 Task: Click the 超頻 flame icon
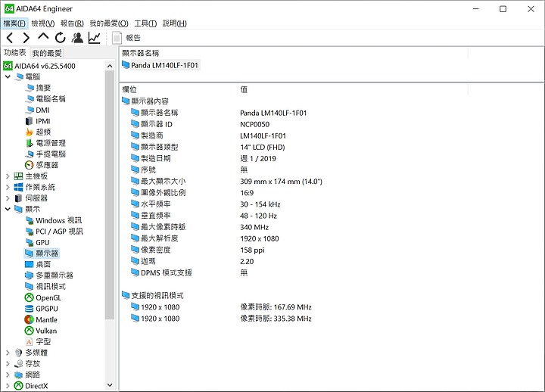coord(30,132)
